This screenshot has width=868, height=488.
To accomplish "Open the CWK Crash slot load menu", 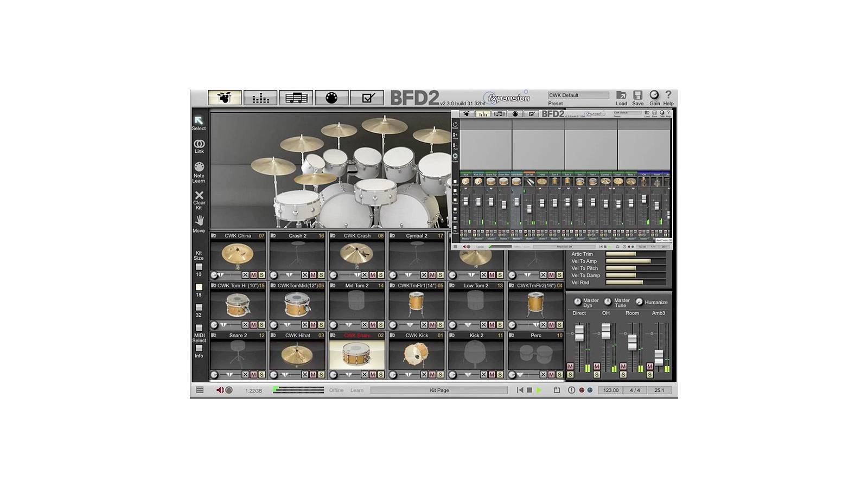I will pyautogui.click(x=333, y=236).
